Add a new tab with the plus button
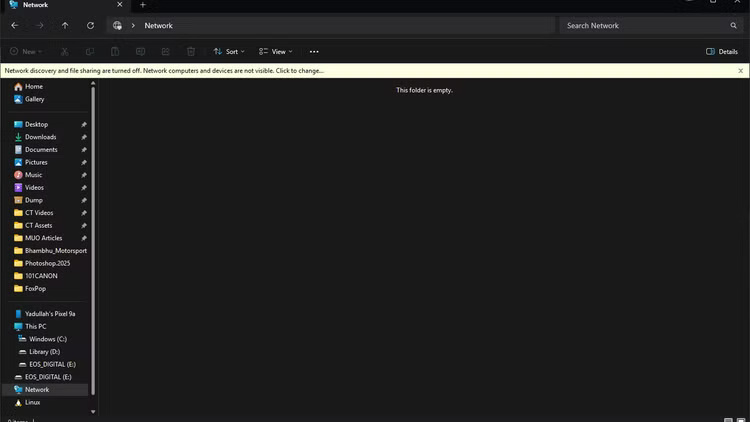Image resolution: width=750 pixels, height=422 pixels. pyautogui.click(x=142, y=5)
